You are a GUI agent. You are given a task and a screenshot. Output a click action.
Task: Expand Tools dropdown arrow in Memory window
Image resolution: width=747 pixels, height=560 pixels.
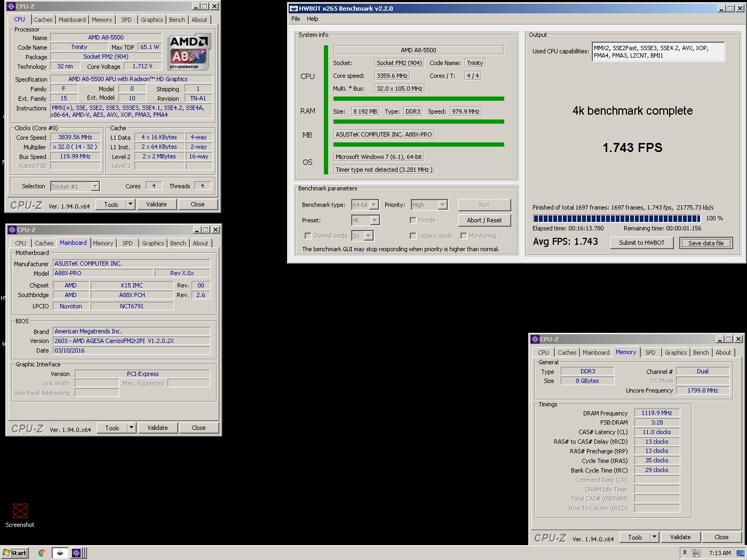click(654, 537)
